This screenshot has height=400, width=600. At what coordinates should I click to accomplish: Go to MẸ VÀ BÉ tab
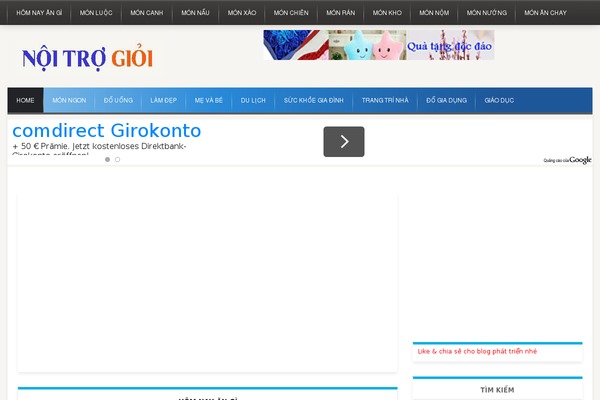point(209,100)
